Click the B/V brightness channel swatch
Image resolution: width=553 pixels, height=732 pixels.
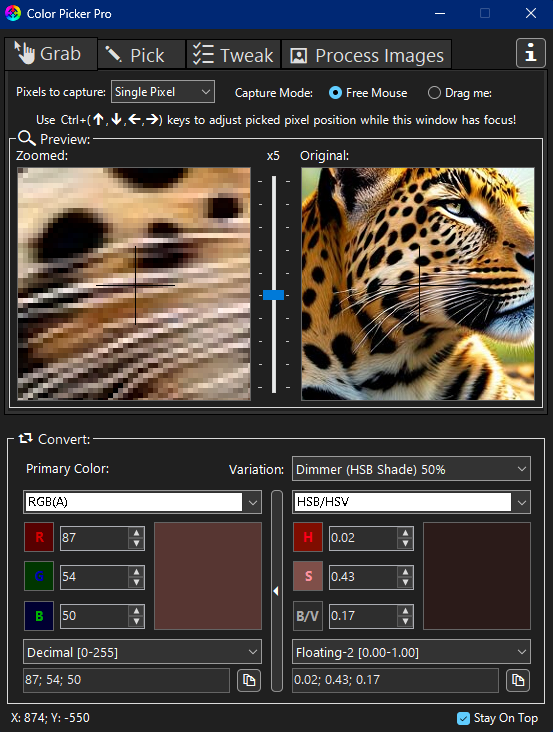(308, 615)
